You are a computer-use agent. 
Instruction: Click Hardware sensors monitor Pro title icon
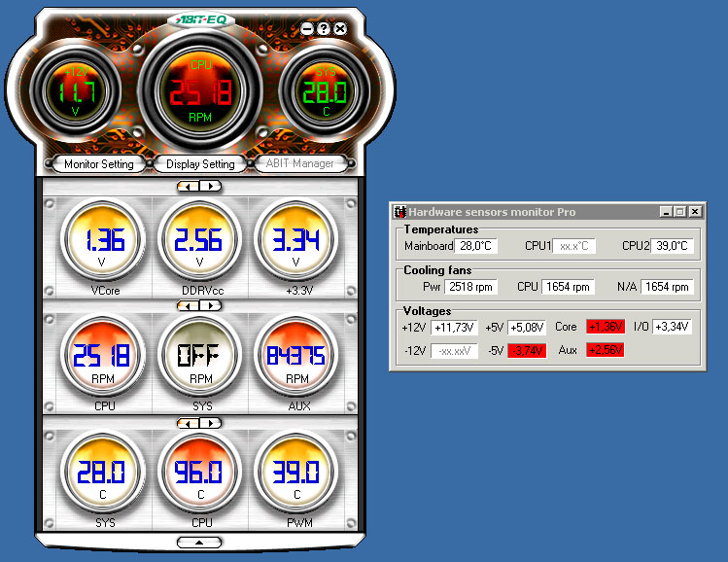point(399,212)
